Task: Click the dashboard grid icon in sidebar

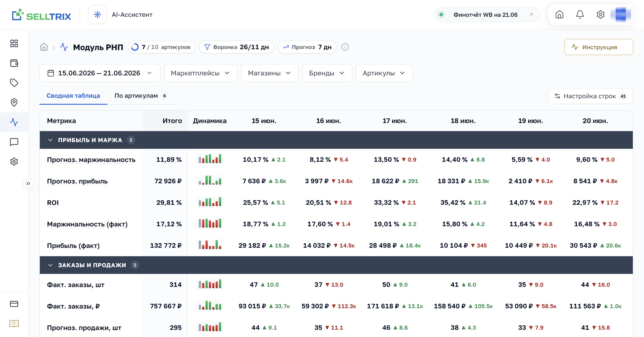Action: click(14, 43)
